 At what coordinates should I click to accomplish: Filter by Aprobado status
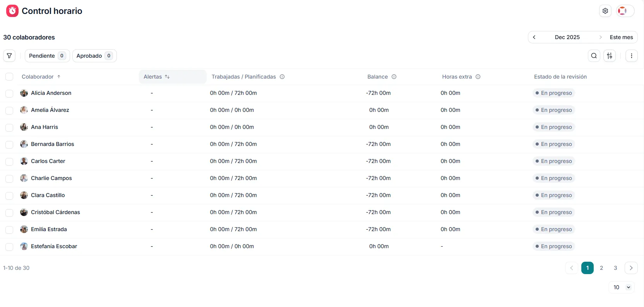pyautogui.click(x=94, y=56)
